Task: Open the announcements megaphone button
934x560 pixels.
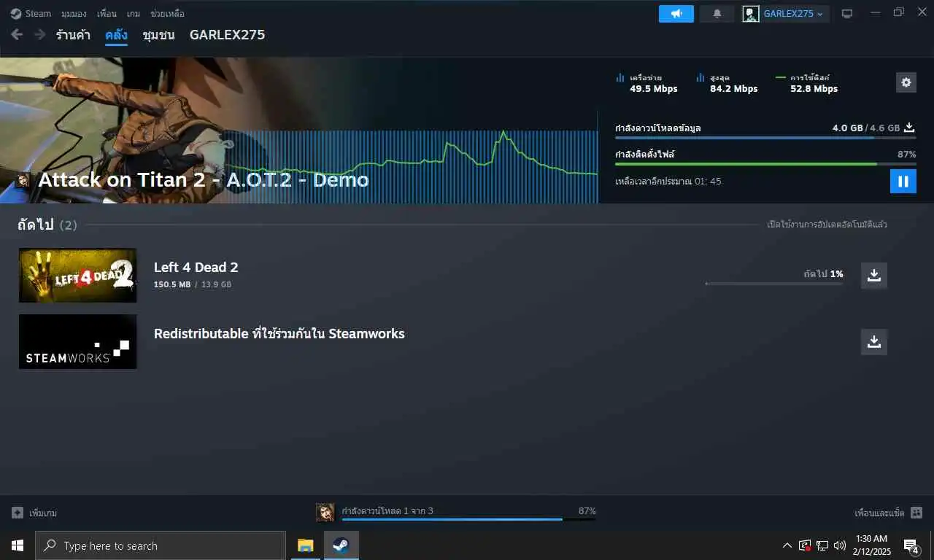Action: click(x=676, y=13)
